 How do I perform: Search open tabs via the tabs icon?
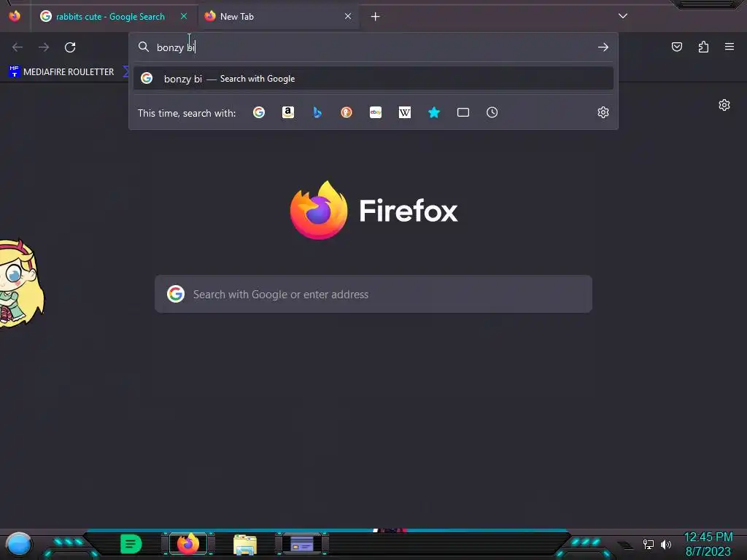pyautogui.click(x=463, y=112)
